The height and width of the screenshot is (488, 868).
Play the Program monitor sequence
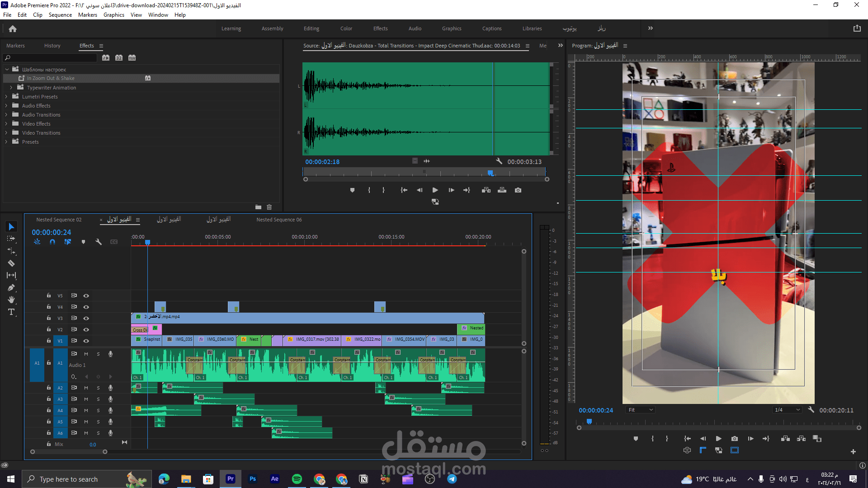tap(718, 438)
